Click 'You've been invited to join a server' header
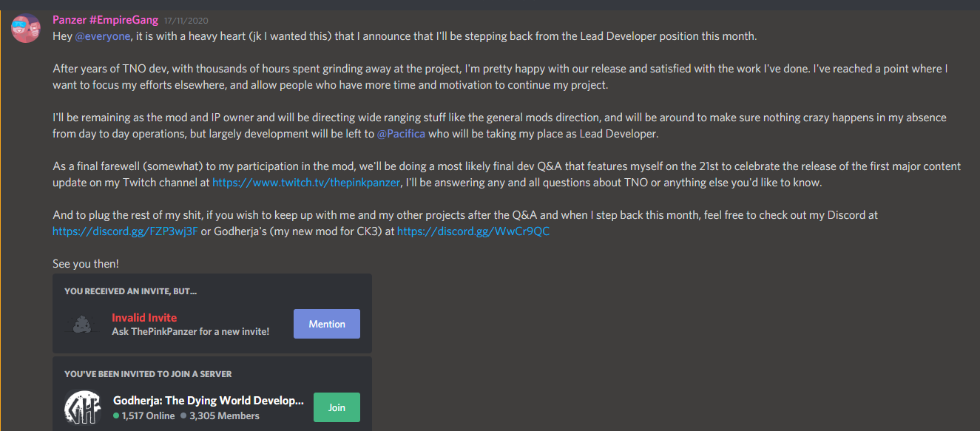Screen dimensions: 980x431 (x=148, y=374)
